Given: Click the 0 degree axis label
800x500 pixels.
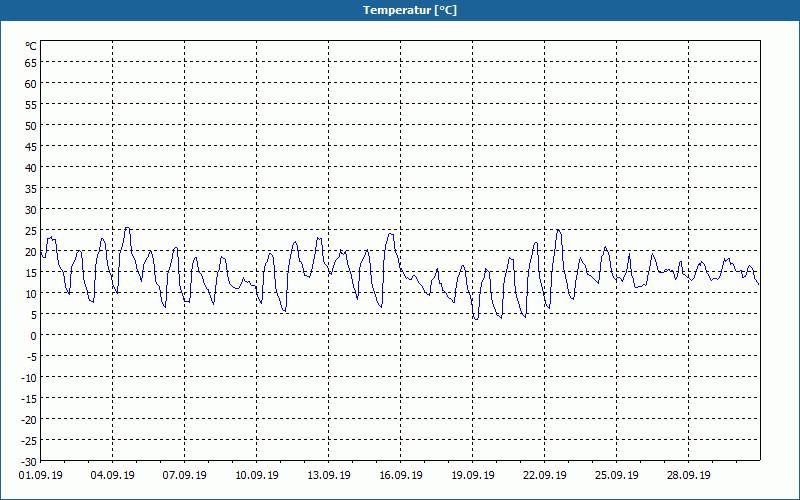Looking at the screenshot, I should 34,336.
